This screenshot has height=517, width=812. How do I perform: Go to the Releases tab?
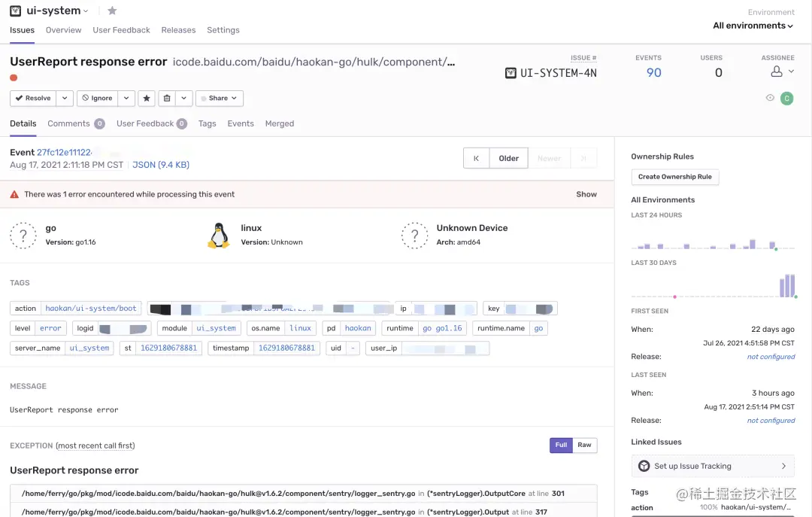tap(178, 30)
